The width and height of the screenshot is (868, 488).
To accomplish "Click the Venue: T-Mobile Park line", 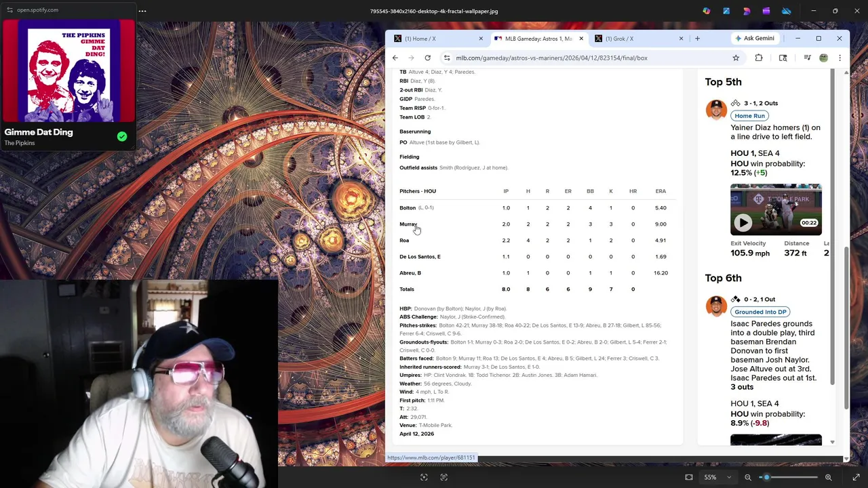I will pyautogui.click(x=426, y=426).
